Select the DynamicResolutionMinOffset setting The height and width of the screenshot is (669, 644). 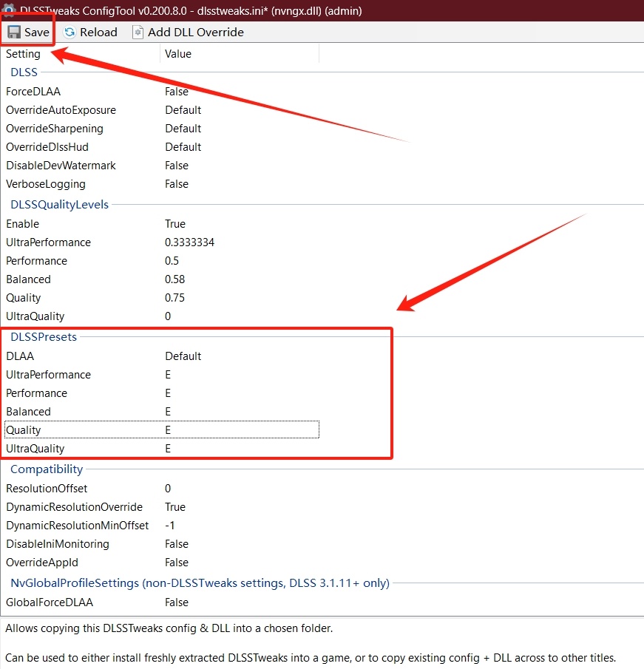[x=77, y=525]
